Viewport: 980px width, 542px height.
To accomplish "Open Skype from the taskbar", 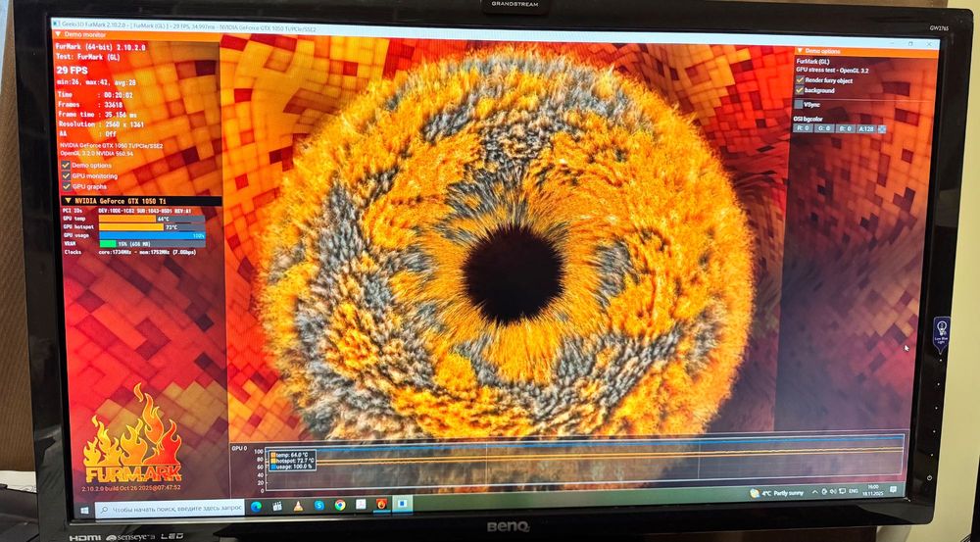I will 318,505.
